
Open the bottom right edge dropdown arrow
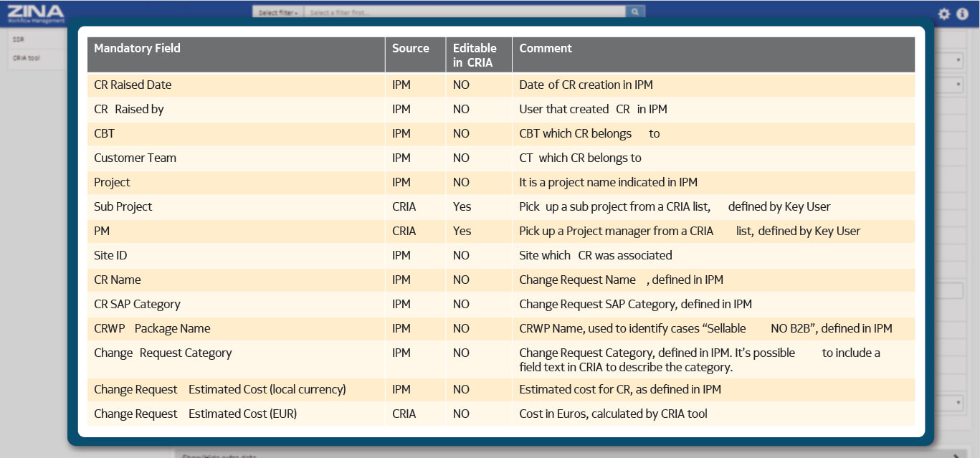958,403
